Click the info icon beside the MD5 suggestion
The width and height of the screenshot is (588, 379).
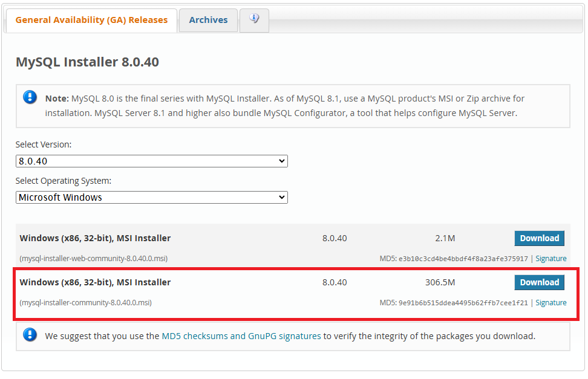coord(30,335)
